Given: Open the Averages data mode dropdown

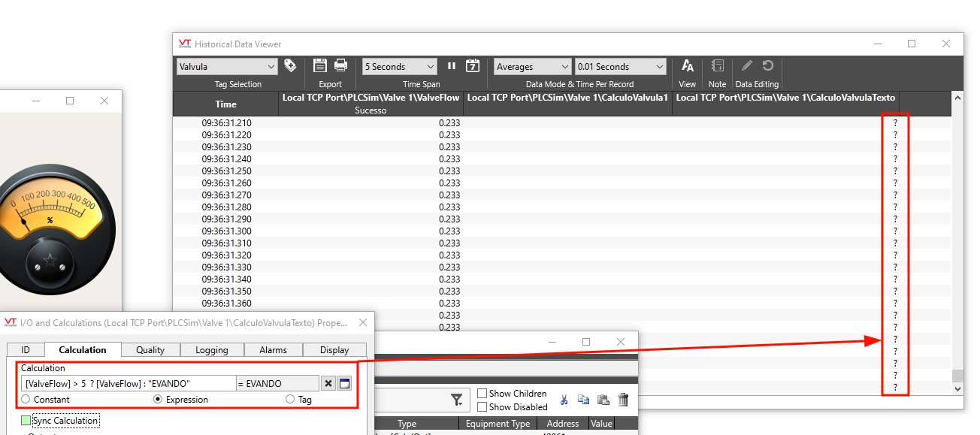Looking at the screenshot, I should [532, 67].
